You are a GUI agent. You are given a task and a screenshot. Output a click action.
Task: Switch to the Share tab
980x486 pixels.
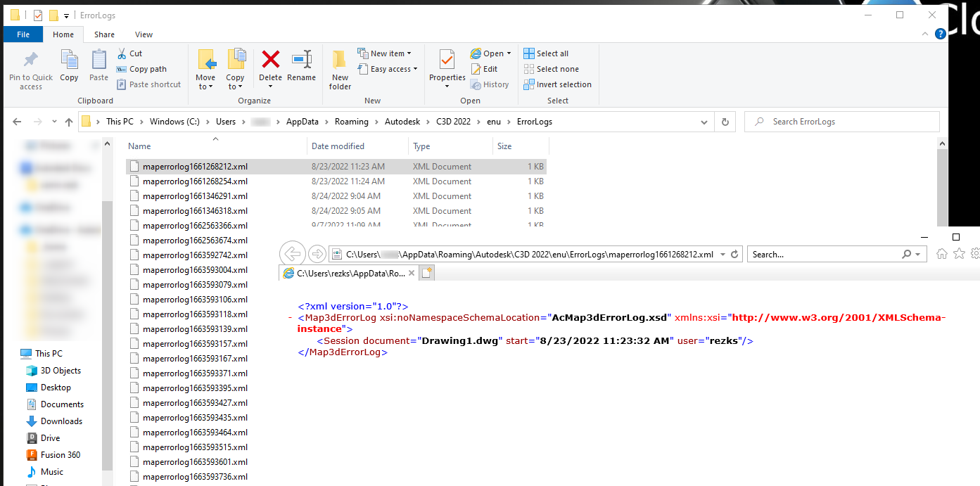tap(104, 34)
